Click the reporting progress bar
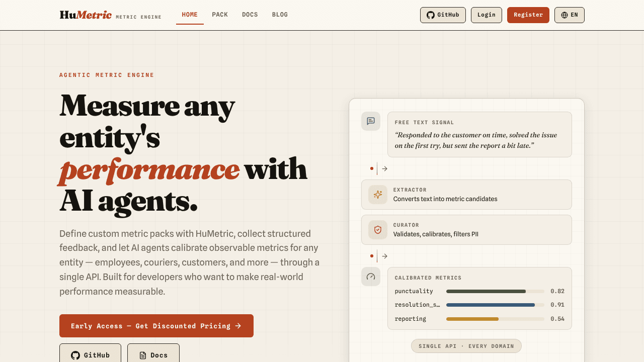The height and width of the screenshot is (362, 644). tap(495, 319)
